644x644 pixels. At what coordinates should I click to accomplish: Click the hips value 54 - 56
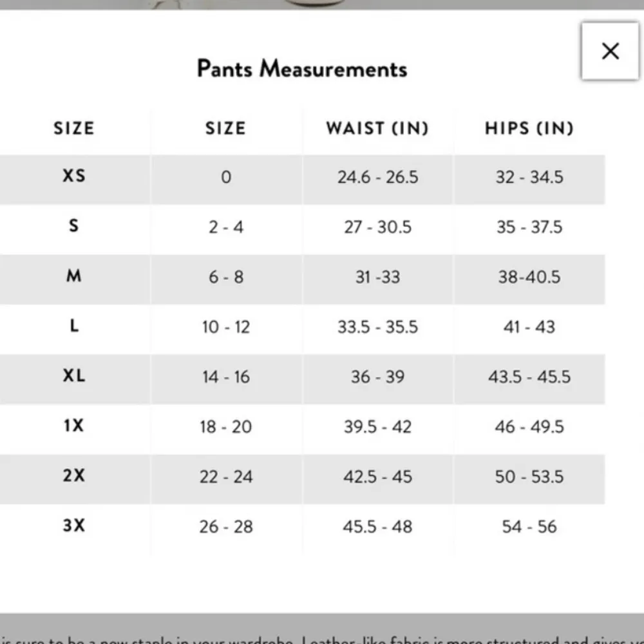point(529,527)
